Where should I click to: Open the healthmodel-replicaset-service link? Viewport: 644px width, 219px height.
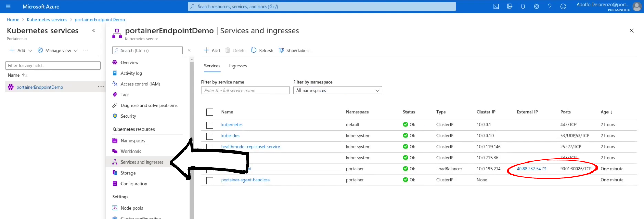click(251, 147)
